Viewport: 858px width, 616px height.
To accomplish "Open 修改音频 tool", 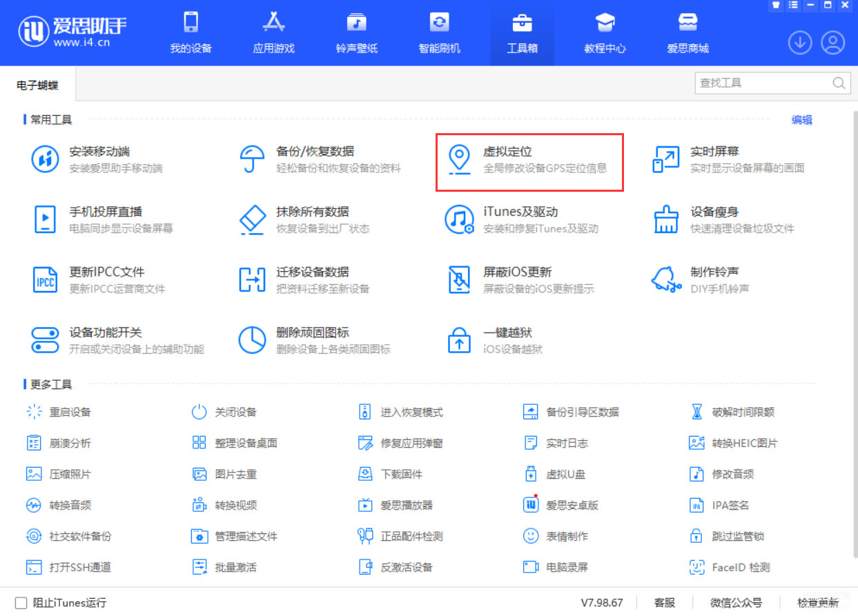I will click(721, 474).
